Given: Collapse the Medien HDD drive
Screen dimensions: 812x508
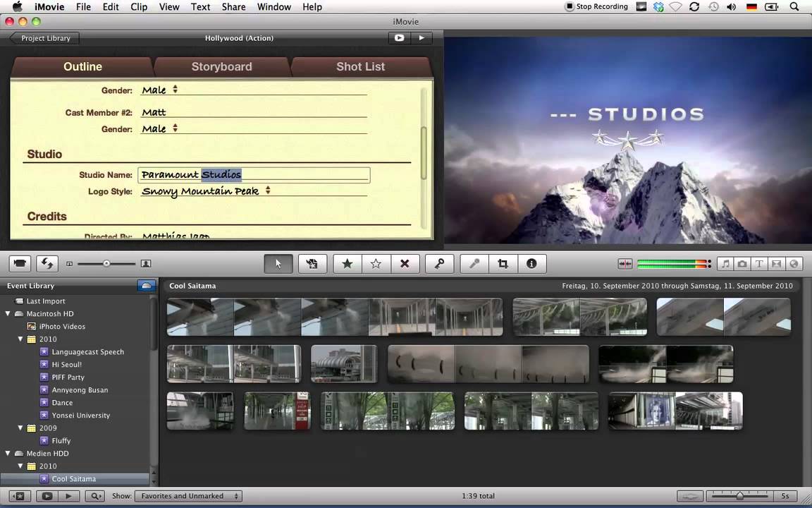Looking at the screenshot, I should point(8,454).
